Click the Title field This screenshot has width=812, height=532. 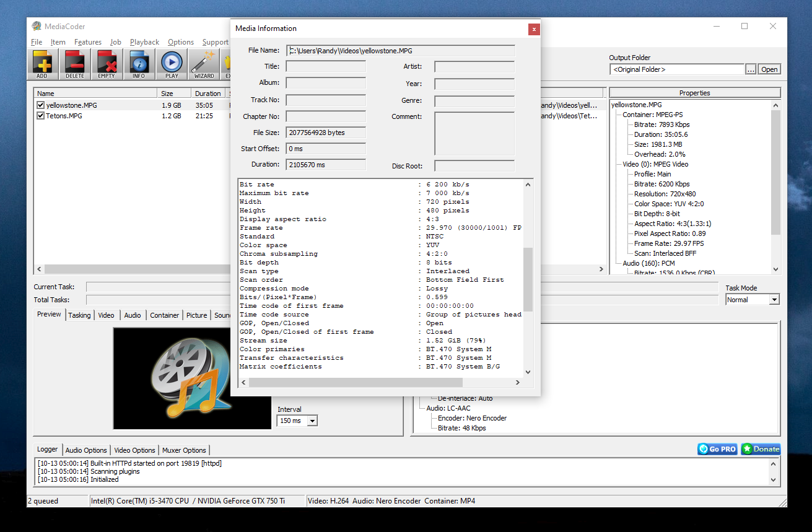pyautogui.click(x=326, y=66)
